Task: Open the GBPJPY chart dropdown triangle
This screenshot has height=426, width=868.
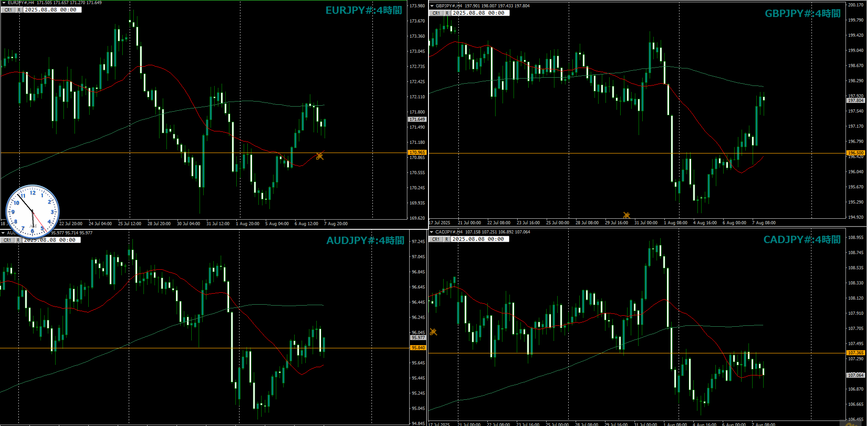Action: click(432, 6)
